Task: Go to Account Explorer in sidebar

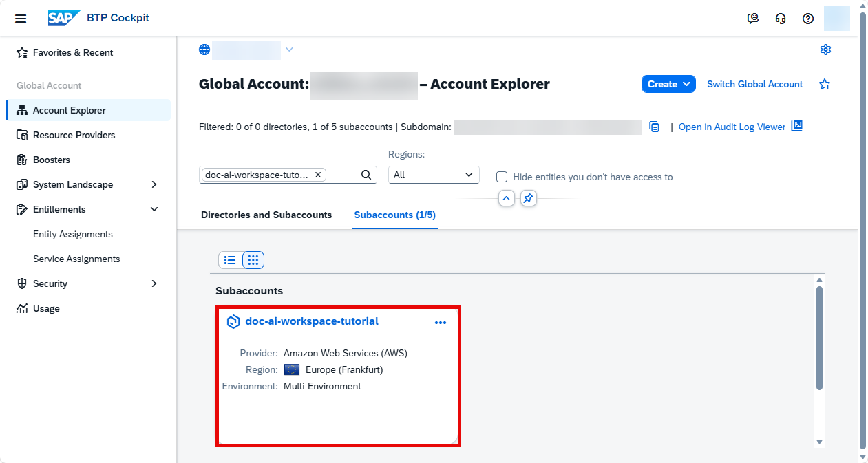Action: coord(88,110)
